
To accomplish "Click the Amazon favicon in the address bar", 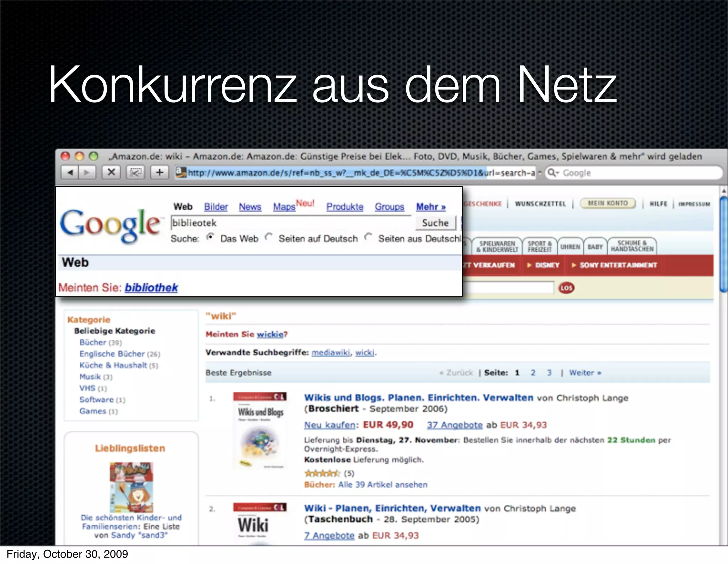I will (181, 173).
